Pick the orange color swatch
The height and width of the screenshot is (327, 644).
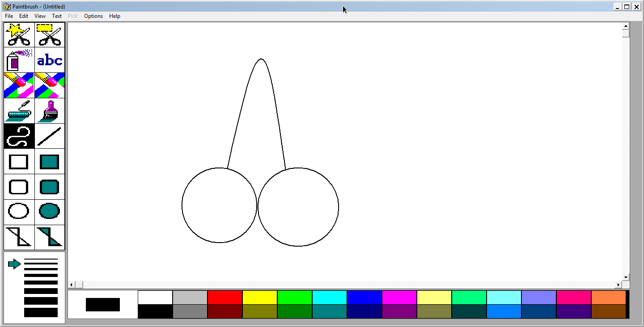(609, 298)
